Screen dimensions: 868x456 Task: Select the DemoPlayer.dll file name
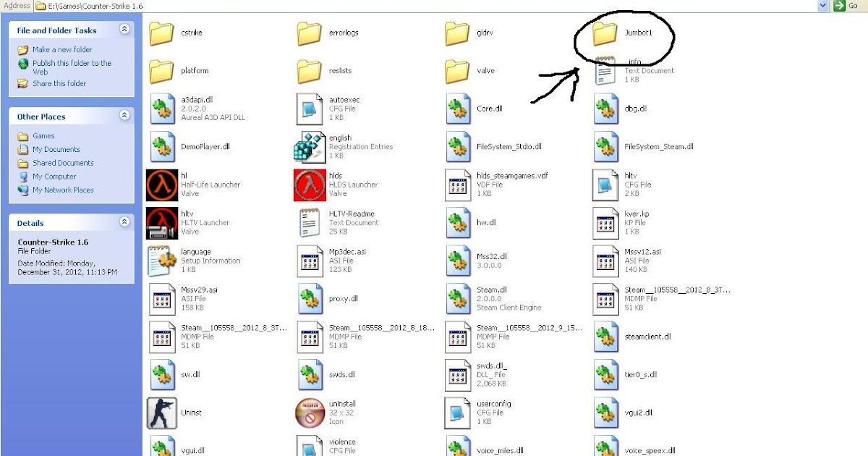point(205,147)
